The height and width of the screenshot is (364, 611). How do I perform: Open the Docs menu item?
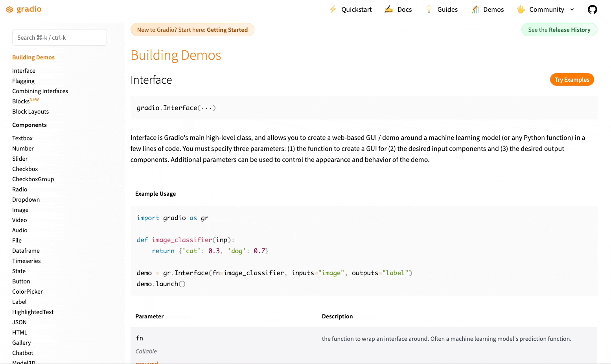pyautogui.click(x=405, y=9)
